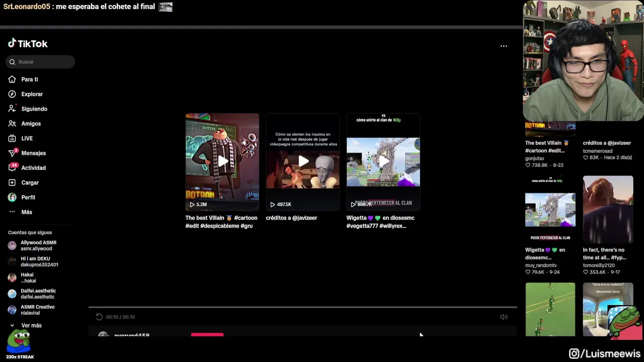Click the search magnifier icon
The width and height of the screenshot is (644, 362).
[12, 62]
